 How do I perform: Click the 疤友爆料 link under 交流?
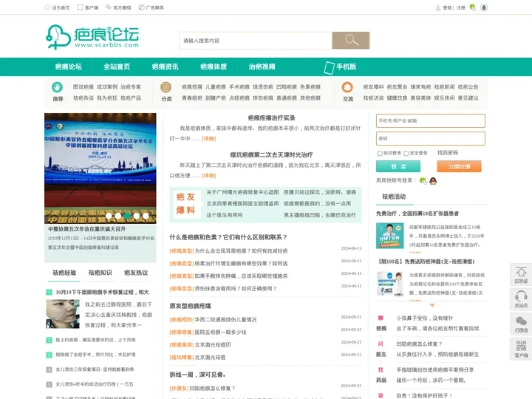coord(373,87)
